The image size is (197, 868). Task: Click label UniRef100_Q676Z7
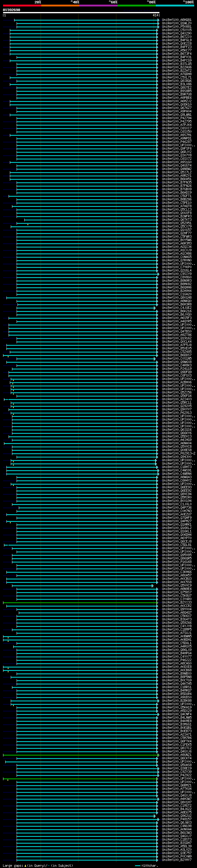point(176,108)
